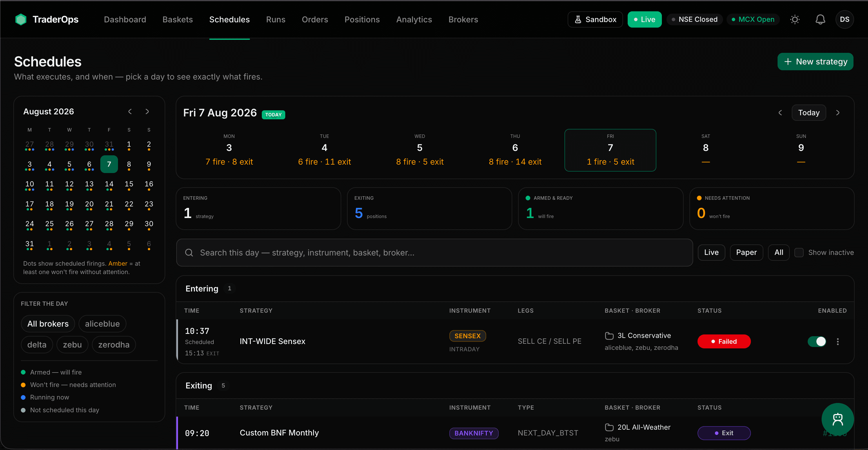The height and width of the screenshot is (450, 868).
Task: Open the Baskets nav tab
Action: coord(178,19)
